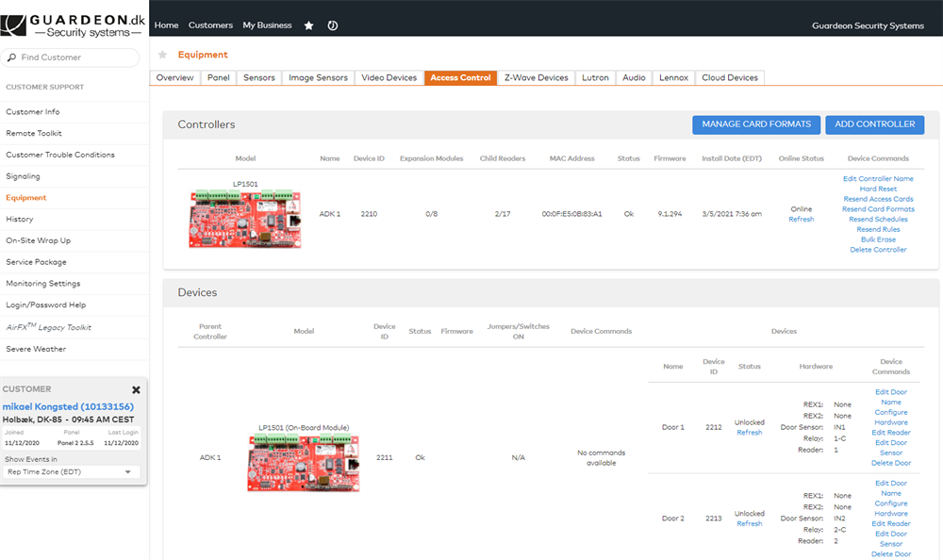Switch to the Panel tab

click(x=219, y=77)
